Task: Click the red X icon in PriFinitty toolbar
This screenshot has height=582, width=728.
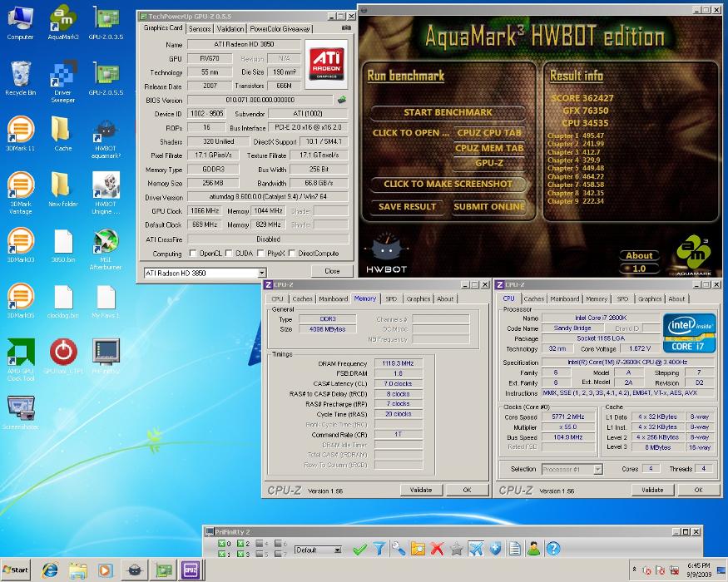Action: click(437, 550)
